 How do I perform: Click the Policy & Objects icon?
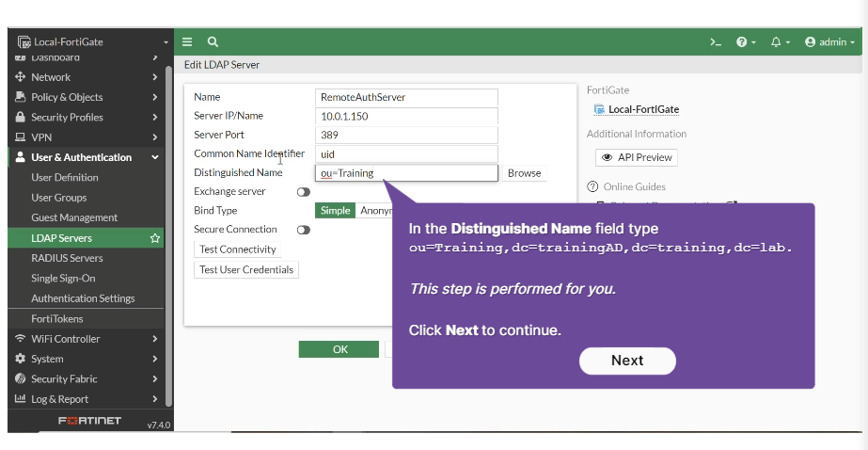(21, 97)
